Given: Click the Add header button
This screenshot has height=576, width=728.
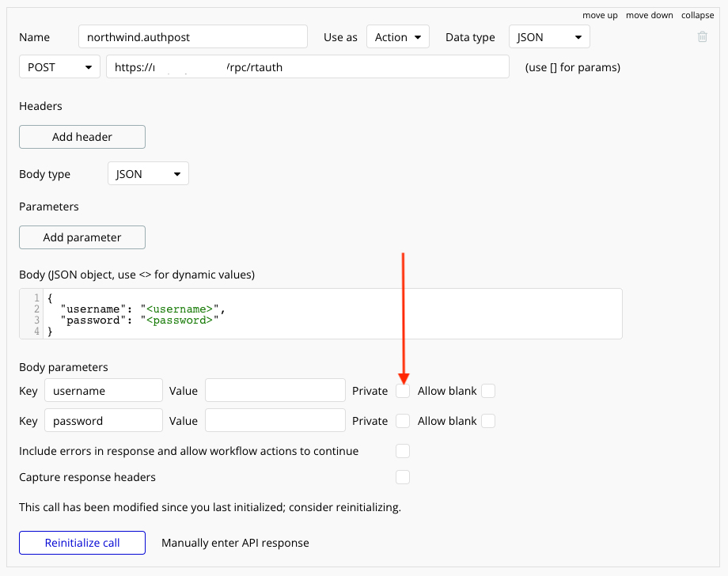Looking at the screenshot, I should [82, 137].
